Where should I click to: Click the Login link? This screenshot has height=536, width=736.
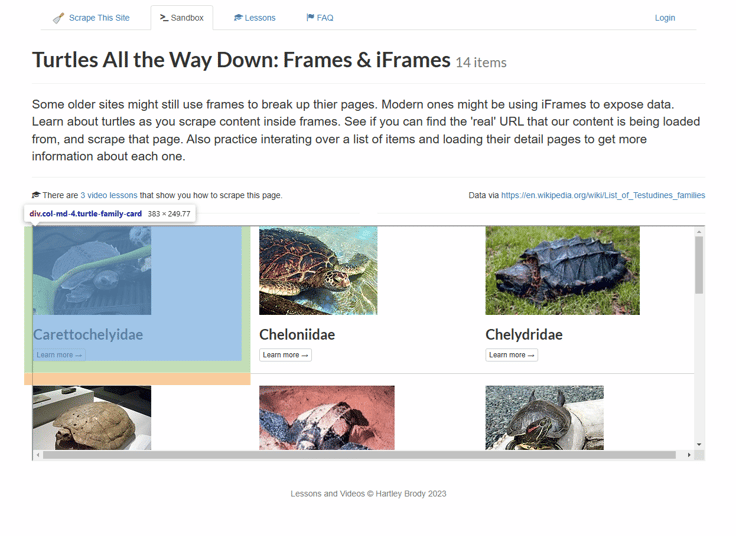tap(664, 18)
